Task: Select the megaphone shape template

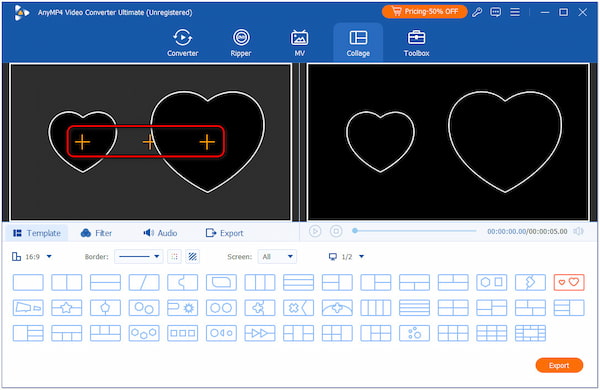Action: pyautogui.click(x=28, y=308)
